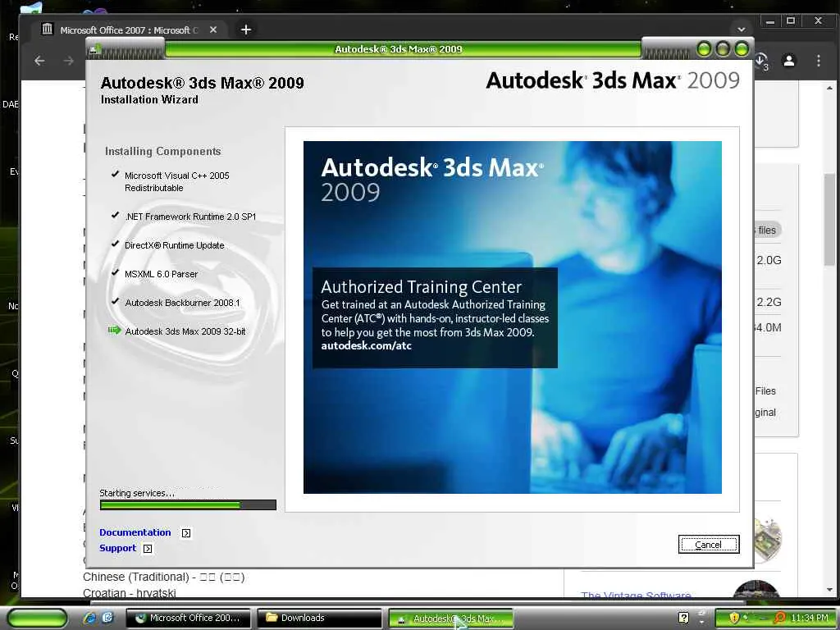Click the round thumbnail beside The Vintage Software
Image resolution: width=840 pixels, height=630 pixels.
coord(756,589)
